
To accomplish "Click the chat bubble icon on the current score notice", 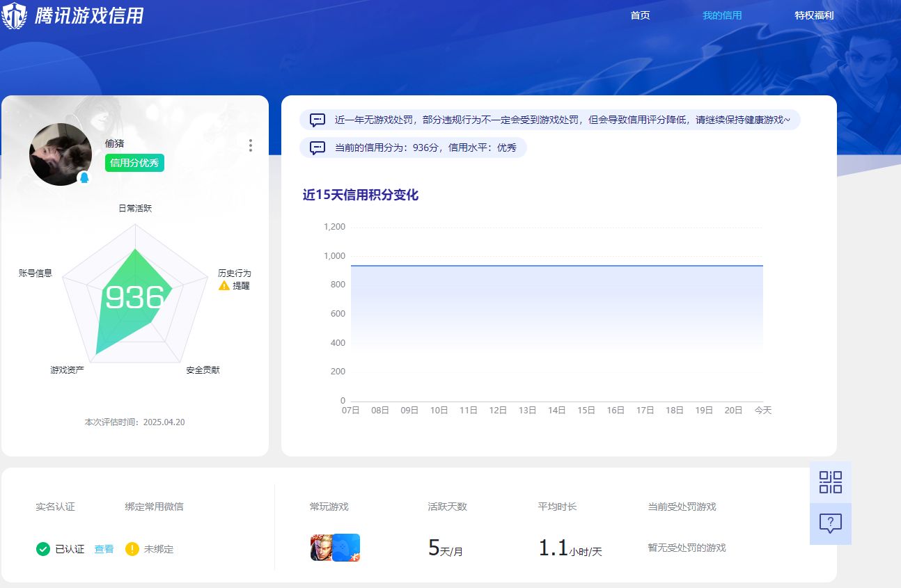I will (318, 148).
